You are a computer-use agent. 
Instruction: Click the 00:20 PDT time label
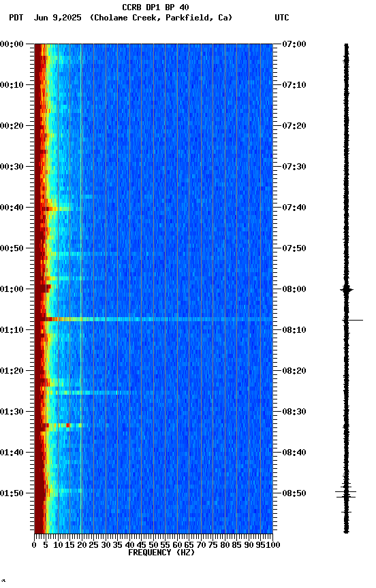(x=12, y=126)
